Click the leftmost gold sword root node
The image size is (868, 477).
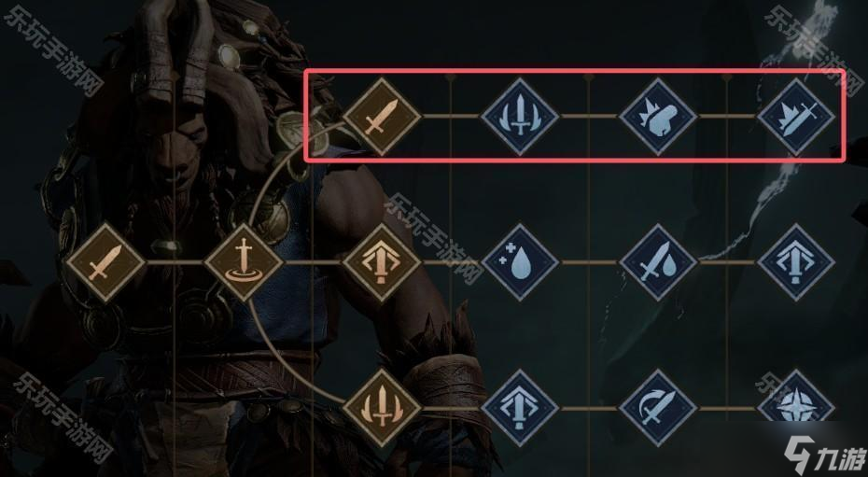(105, 262)
